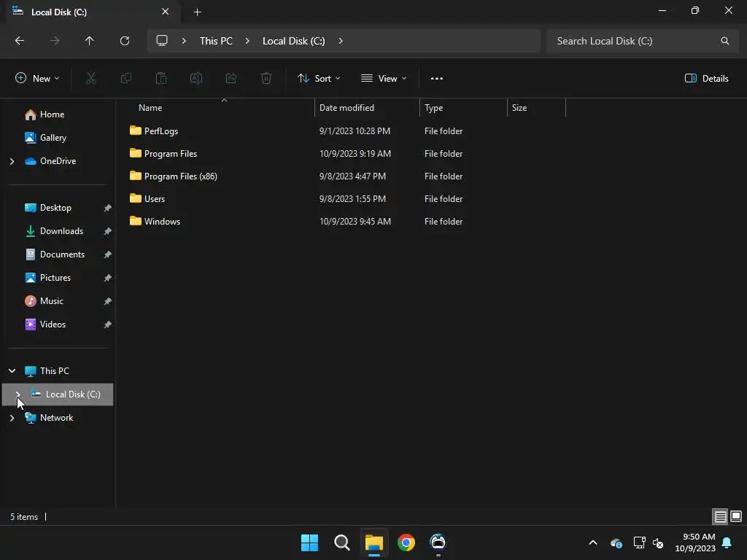747x560 pixels.
Task: Click the Share icon in toolbar
Action: pyautogui.click(x=231, y=78)
